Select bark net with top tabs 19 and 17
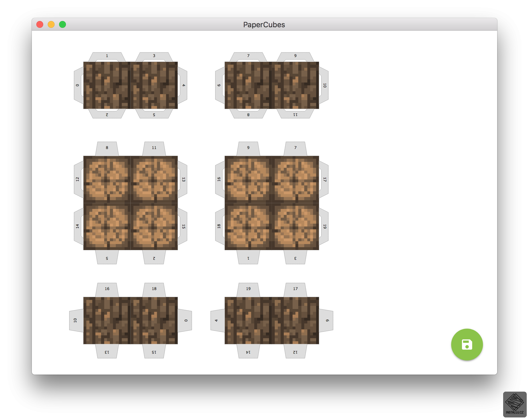The image size is (529, 420). pyautogui.click(x=272, y=321)
